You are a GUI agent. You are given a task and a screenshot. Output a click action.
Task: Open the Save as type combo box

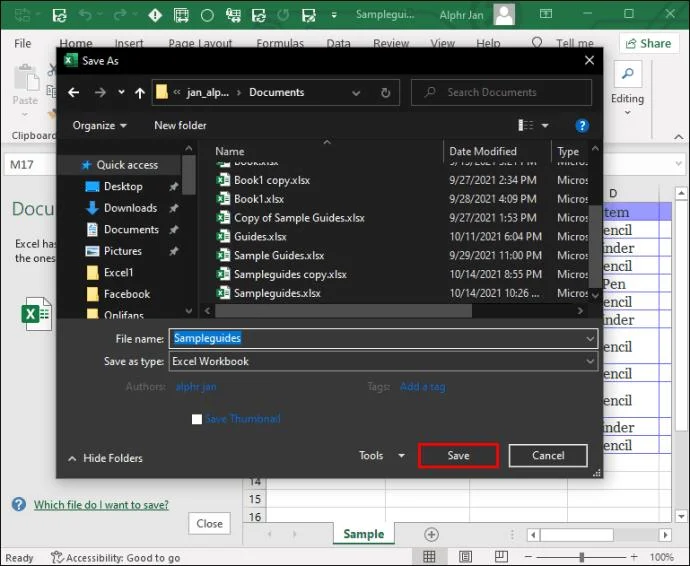point(383,361)
